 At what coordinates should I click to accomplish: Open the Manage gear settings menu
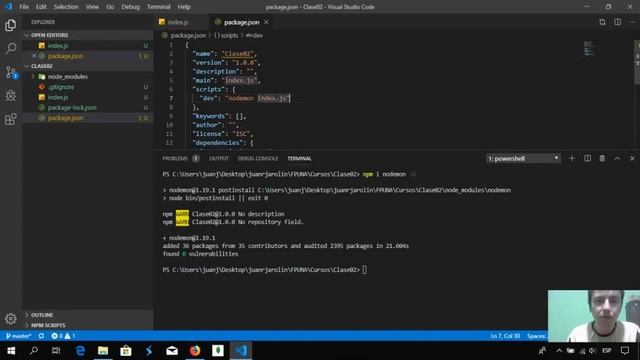tap(11, 318)
